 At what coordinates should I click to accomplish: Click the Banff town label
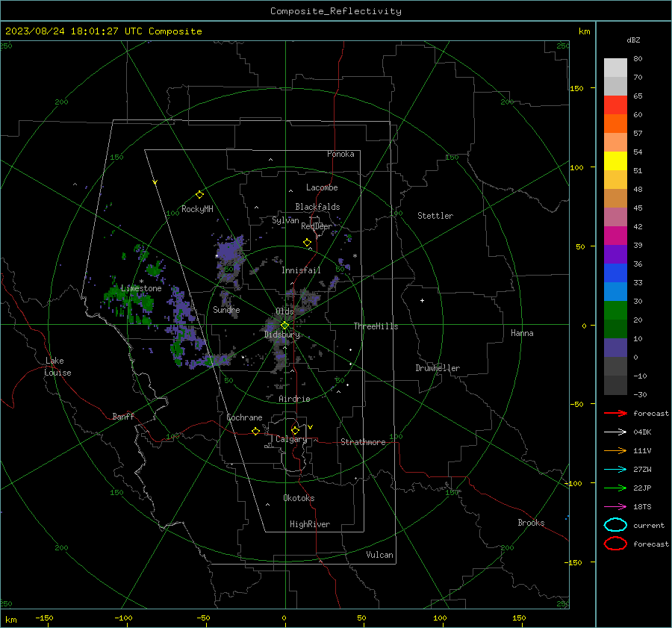123,416
